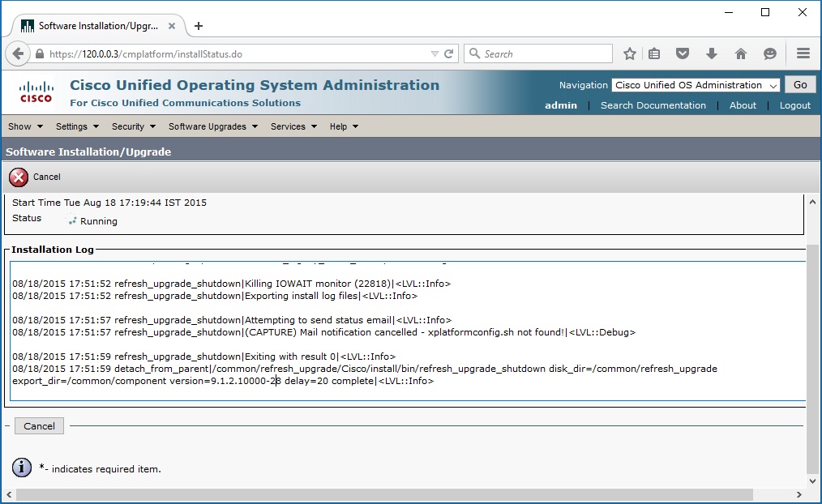Open the Settings menu

[x=77, y=126]
